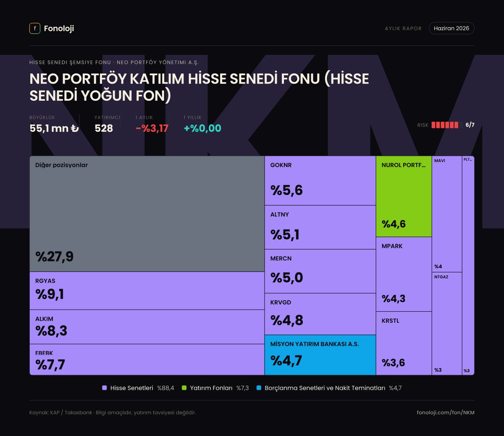The height and width of the screenshot is (436, 504).
Task: Select the Diğer pozisyonlar treemap block
Action: pos(147,214)
